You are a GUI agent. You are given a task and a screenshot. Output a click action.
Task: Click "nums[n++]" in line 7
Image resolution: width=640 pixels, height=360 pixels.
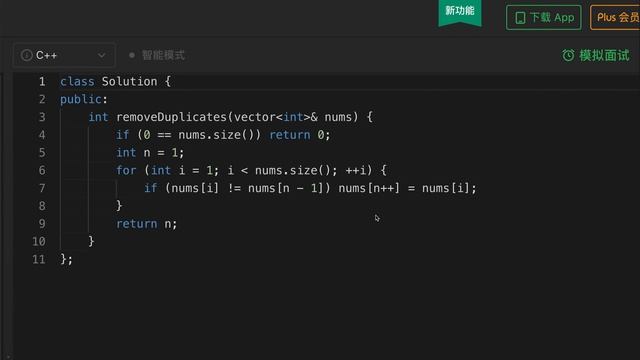369,188
